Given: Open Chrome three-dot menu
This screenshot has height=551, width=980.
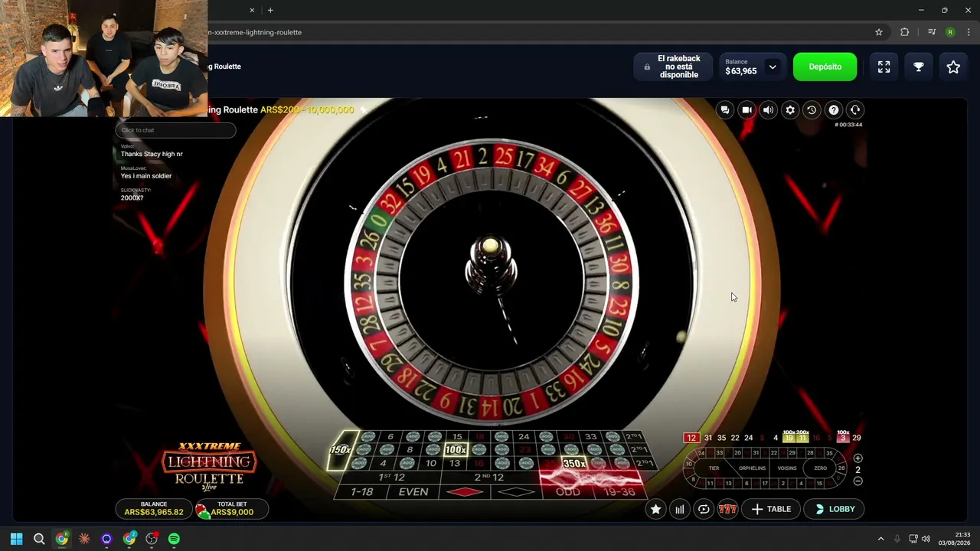Looking at the screenshot, I should pos(969,32).
